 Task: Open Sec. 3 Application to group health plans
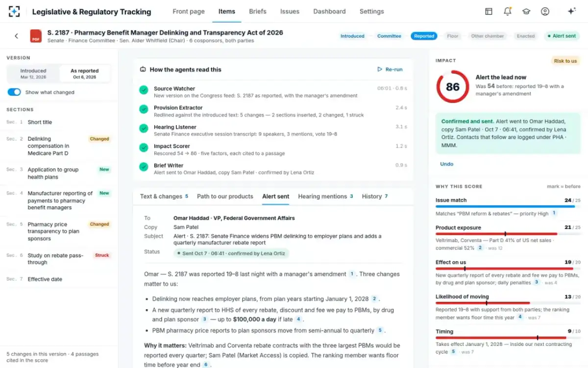click(x=59, y=173)
